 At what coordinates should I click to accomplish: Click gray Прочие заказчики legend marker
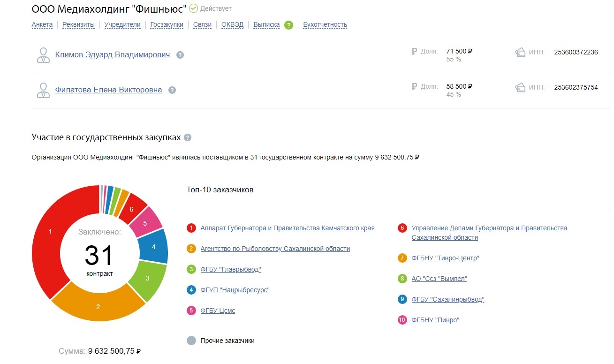[191, 341]
